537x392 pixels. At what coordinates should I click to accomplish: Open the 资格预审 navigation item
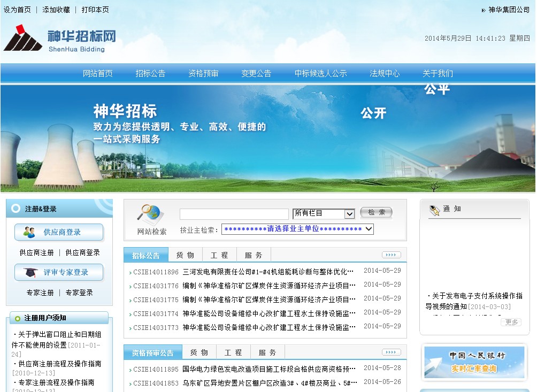tap(203, 73)
